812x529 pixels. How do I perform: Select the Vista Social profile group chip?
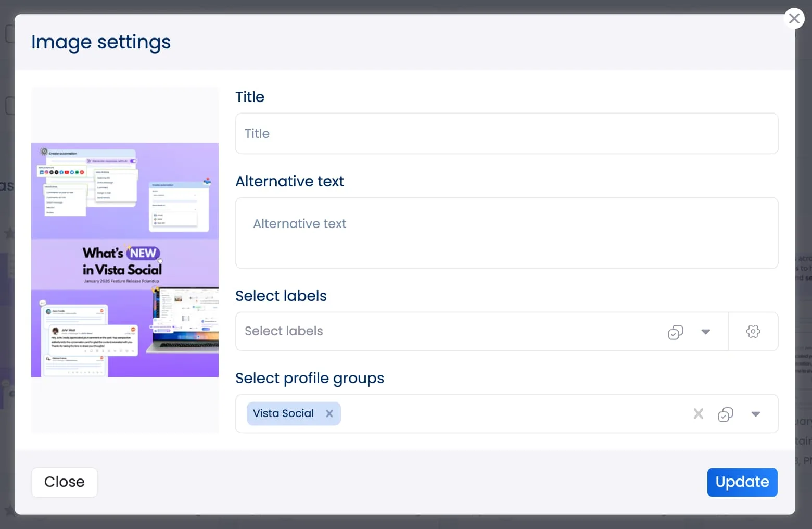pyautogui.click(x=284, y=413)
